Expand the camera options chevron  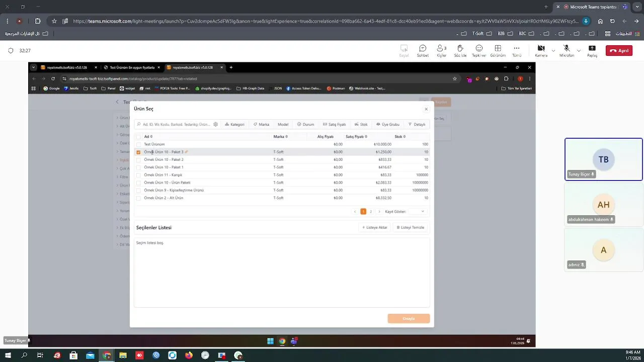[553, 51]
